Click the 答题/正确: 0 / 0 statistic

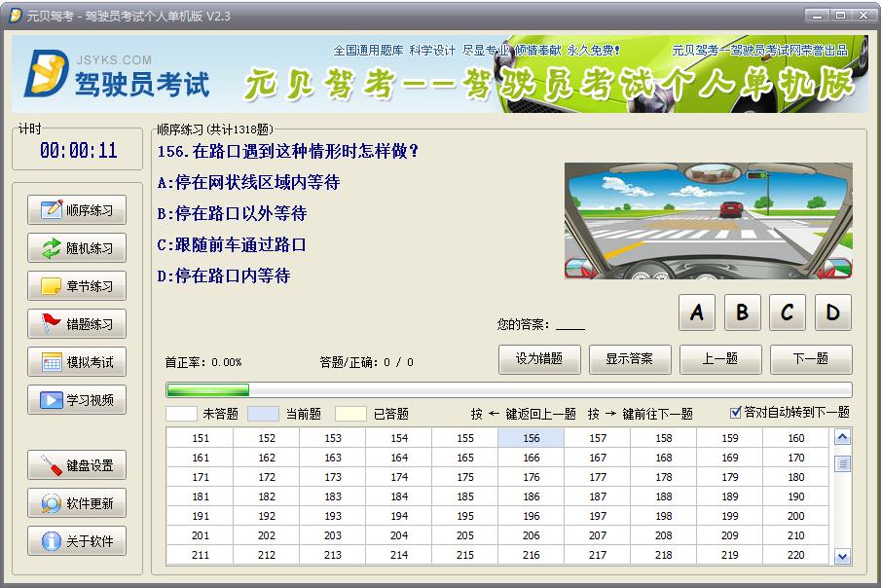click(x=366, y=362)
